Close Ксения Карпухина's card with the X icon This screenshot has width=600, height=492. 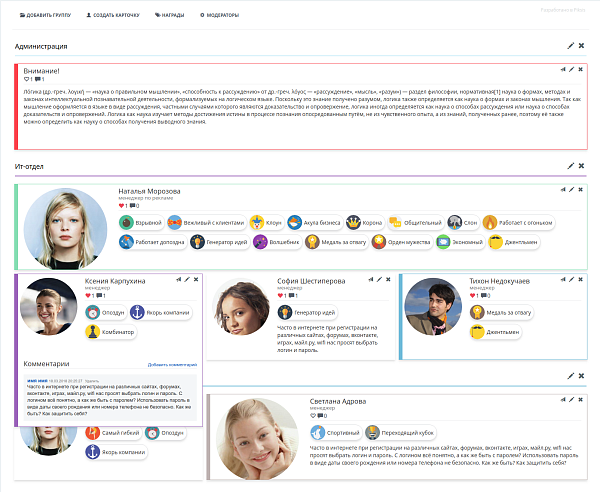coord(196,280)
